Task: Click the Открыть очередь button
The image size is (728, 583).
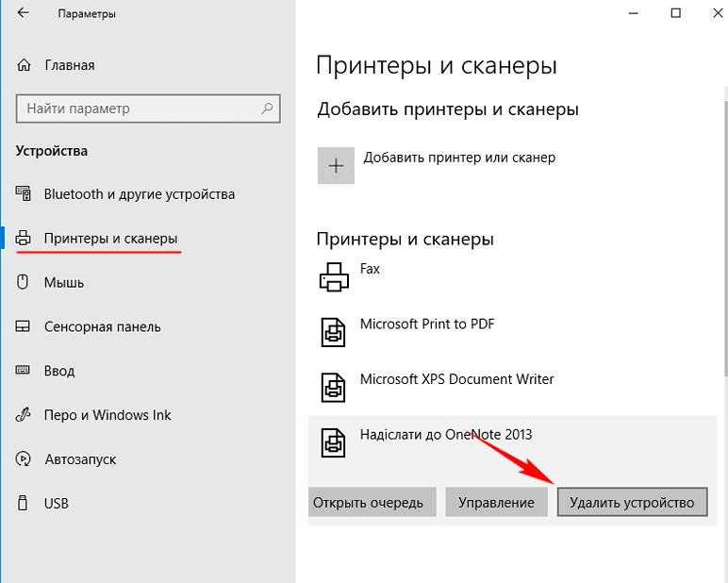Action: [x=372, y=502]
